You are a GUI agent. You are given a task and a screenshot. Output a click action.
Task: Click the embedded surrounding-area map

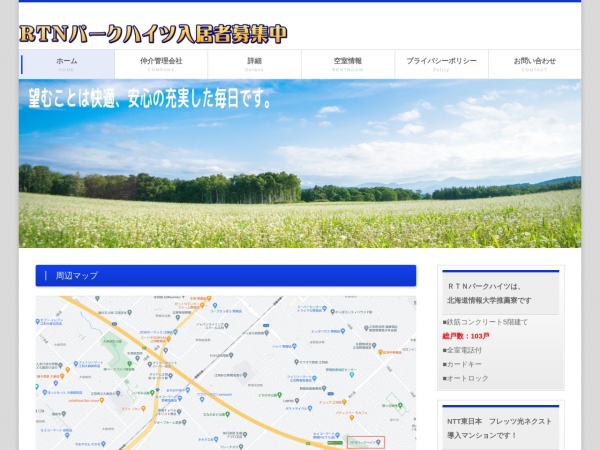pos(226,373)
